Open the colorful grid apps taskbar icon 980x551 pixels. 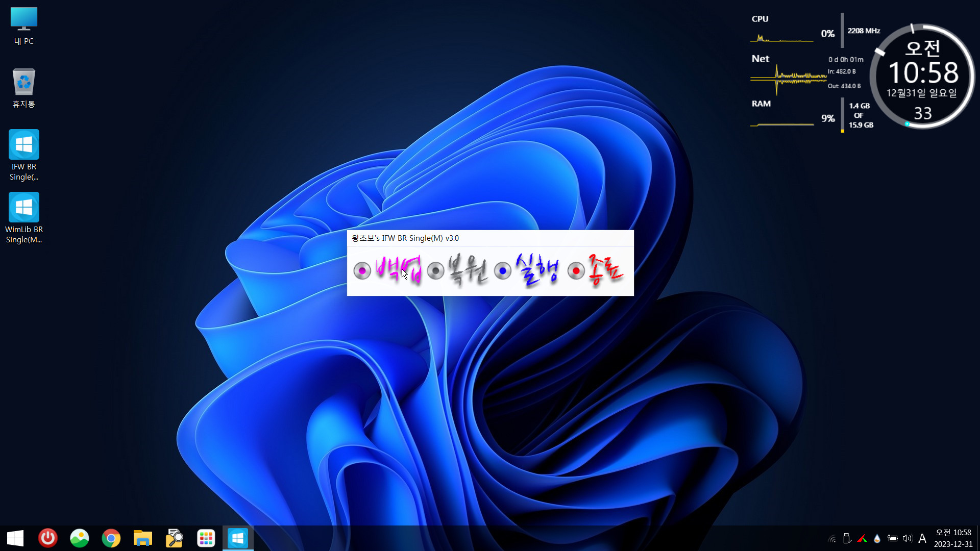tap(206, 538)
